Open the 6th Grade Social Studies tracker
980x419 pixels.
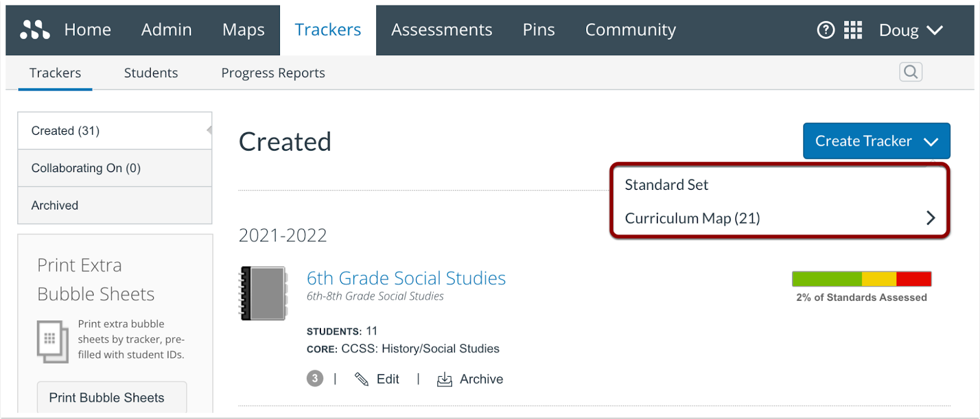coord(406,278)
